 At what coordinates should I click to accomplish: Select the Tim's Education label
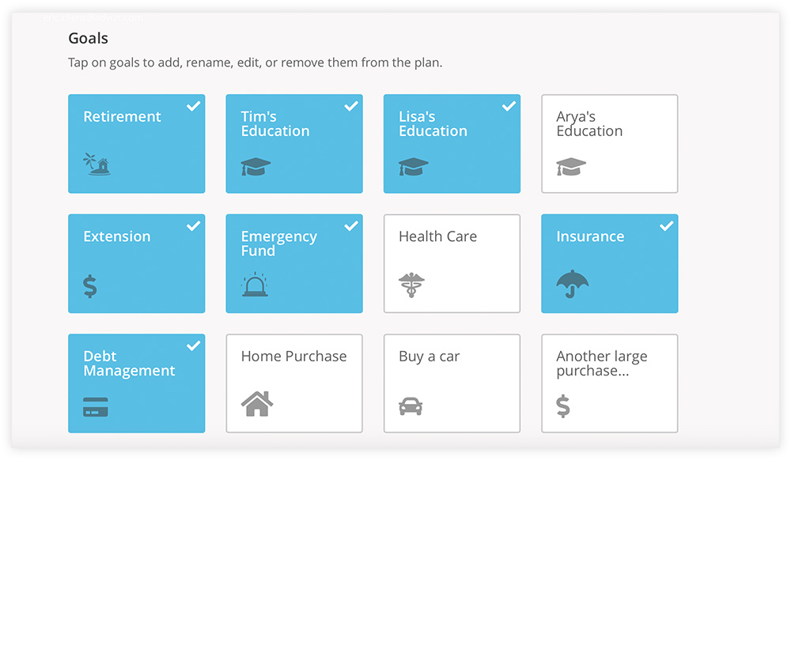[275, 123]
